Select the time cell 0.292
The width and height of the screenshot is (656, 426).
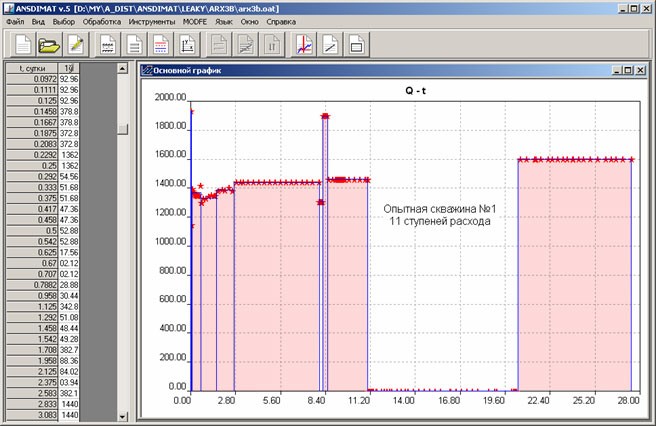pos(32,177)
